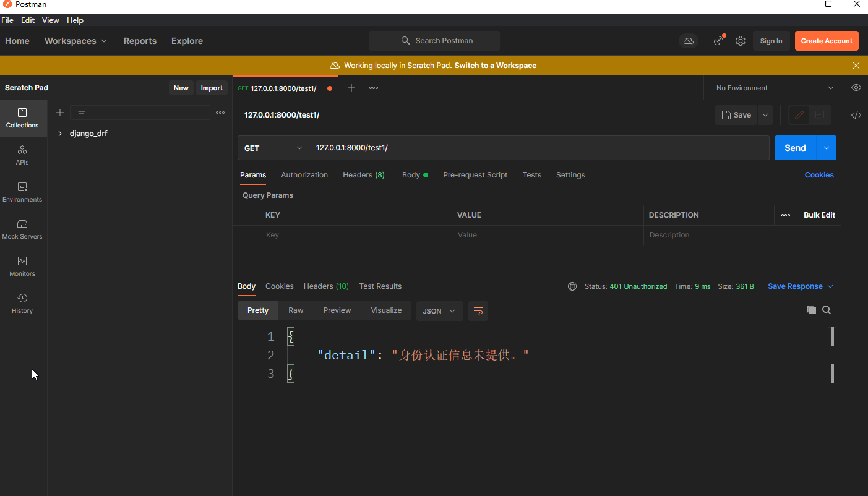The height and width of the screenshot is (496, 868).
Task: Close the Scratch Pad banner
Action: coord(856,66)
